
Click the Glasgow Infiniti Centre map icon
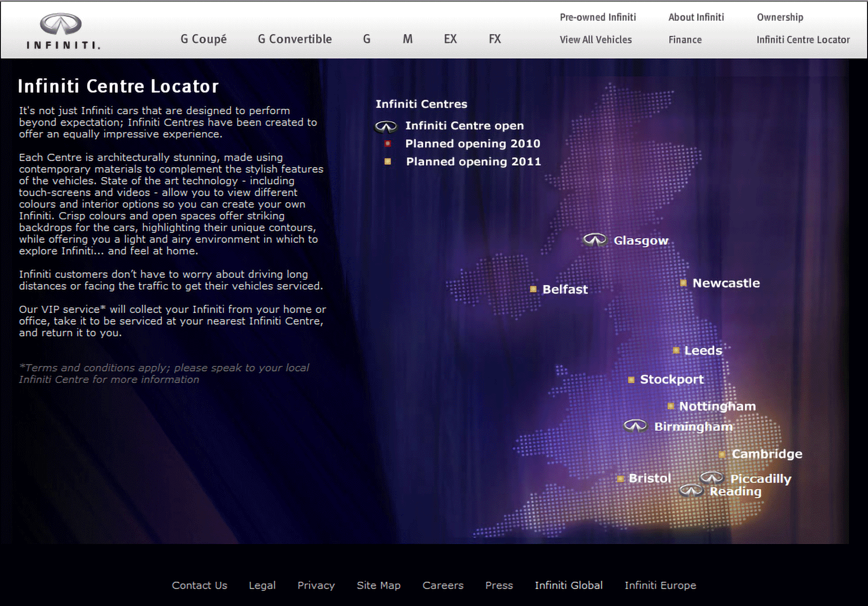(594, 240)
